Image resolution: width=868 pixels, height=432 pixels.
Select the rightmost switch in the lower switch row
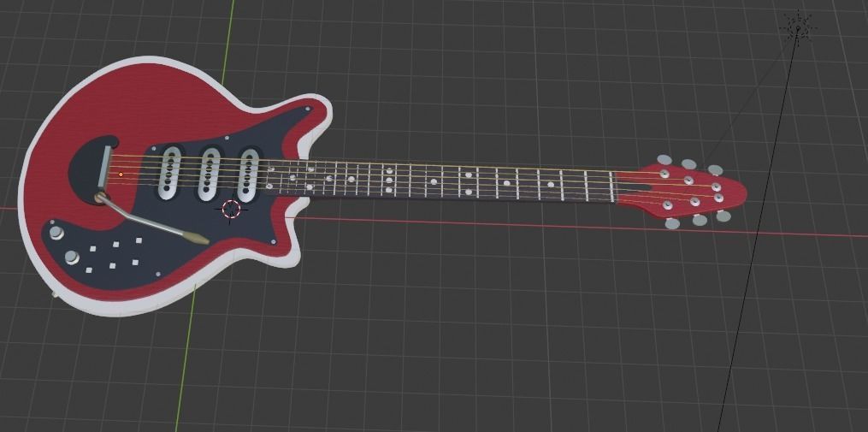tap(135, 262)
